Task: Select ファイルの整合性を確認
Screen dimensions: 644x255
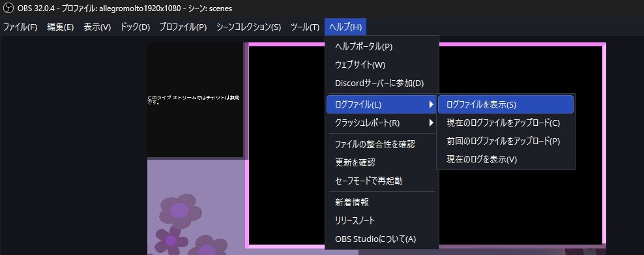Action: click(x=381, y=144)
